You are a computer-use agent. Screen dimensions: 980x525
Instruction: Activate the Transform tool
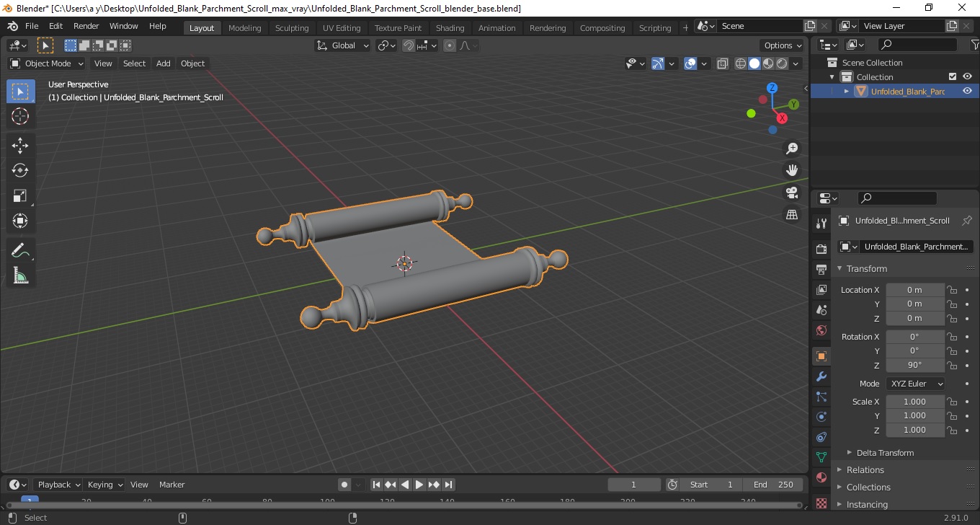coord(20,221)
